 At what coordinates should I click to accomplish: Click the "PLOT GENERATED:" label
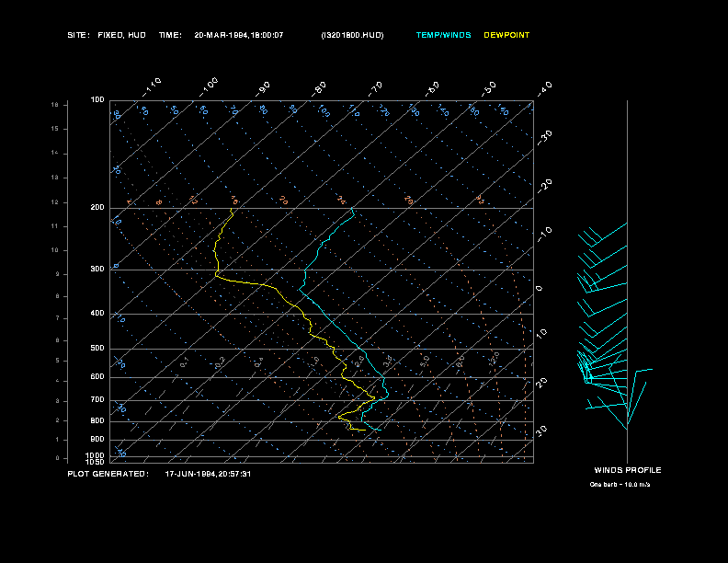coord(108,474)
